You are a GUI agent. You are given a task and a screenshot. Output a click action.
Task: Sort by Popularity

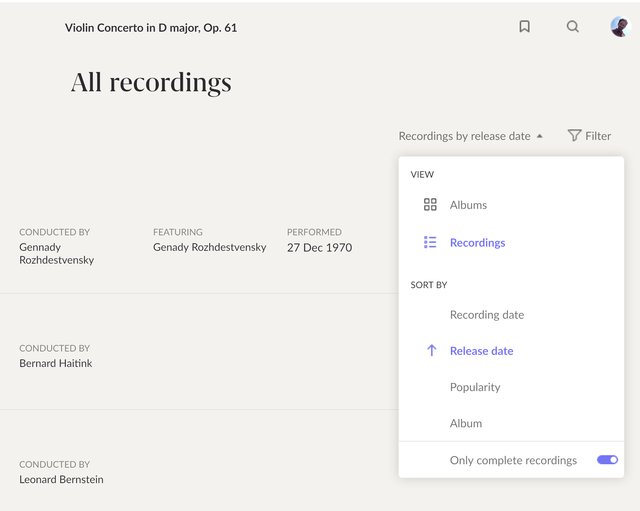pos(475,387)
